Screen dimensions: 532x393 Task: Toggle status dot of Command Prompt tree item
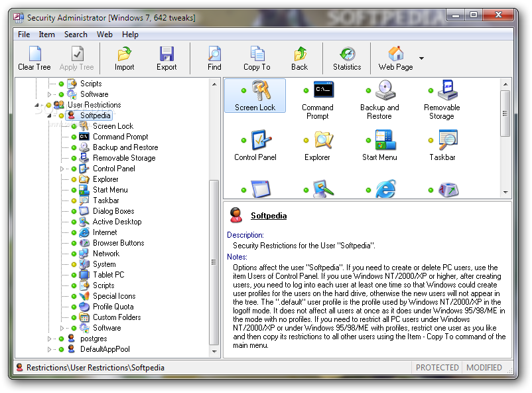pos(74,137)
